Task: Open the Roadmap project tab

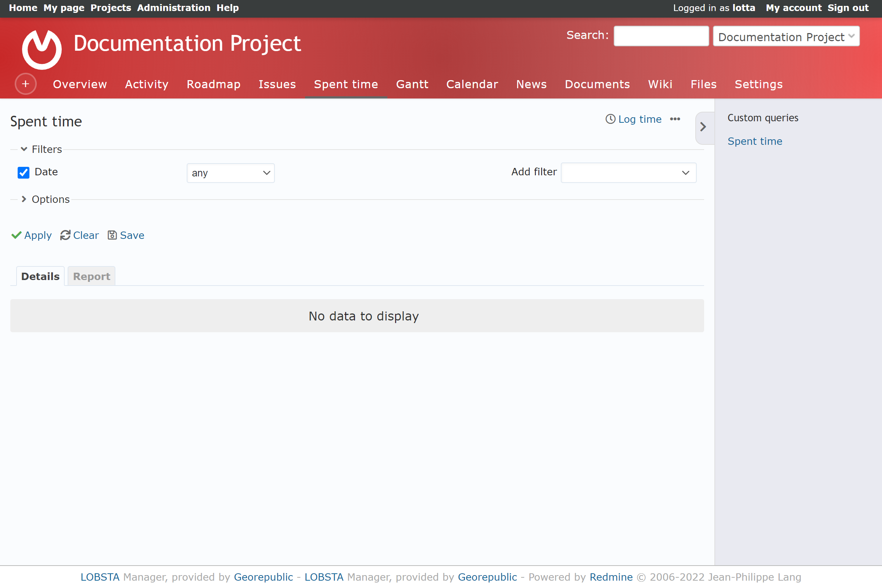Action: tap(214, 85)
